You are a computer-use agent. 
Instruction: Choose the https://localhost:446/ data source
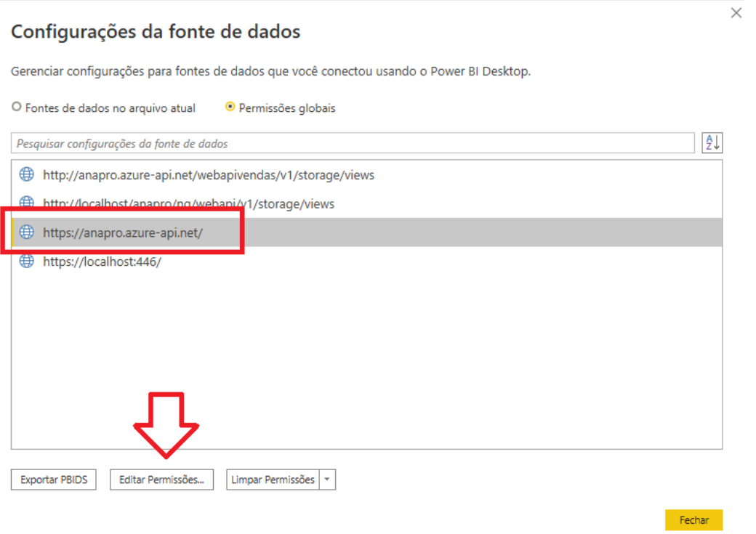102,262
